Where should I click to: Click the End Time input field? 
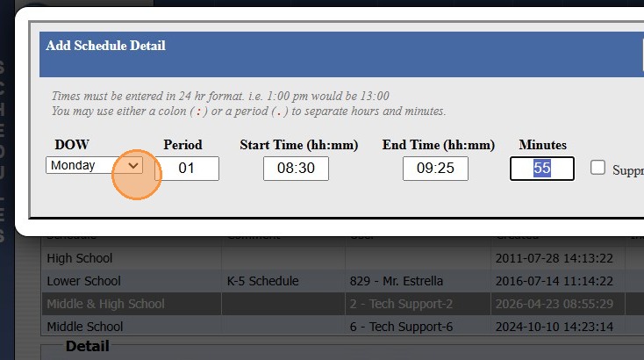[435, 168]
